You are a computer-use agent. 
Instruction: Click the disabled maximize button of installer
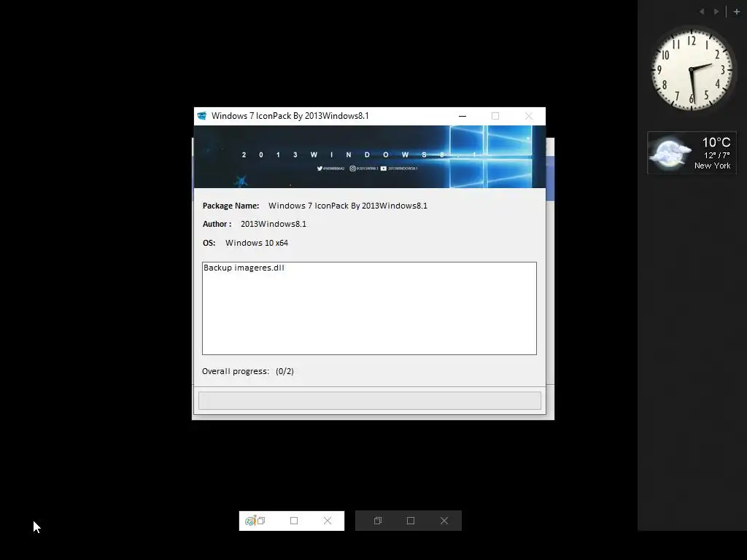[495, 116]
